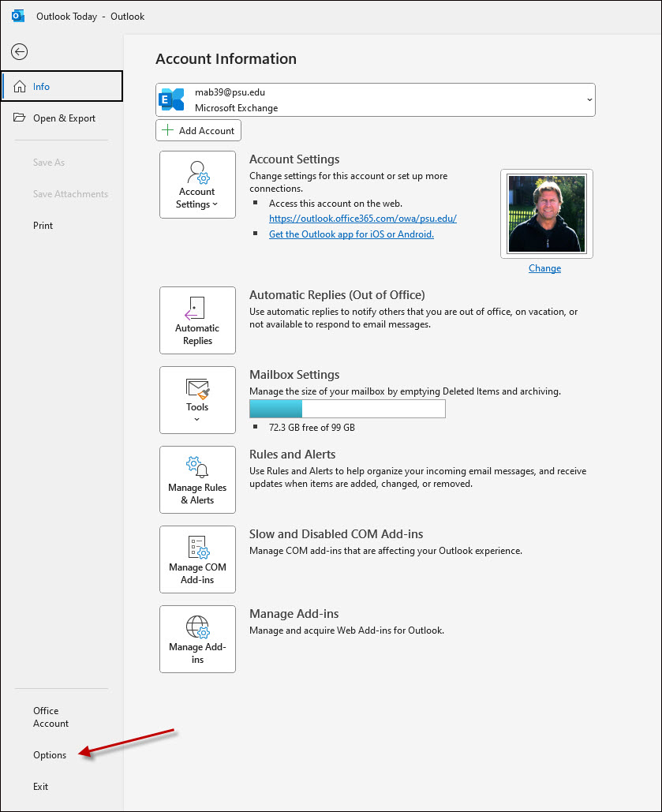Open Manage Add-ins globe button

(197, 639)
